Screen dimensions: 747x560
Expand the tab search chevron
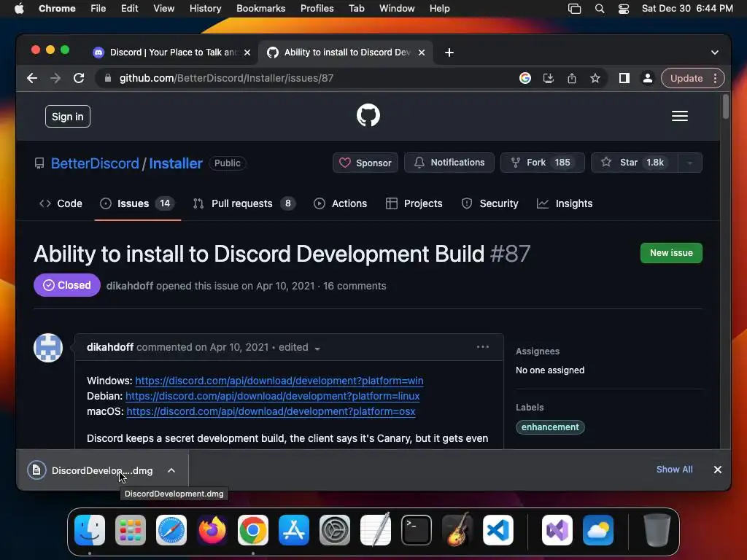(715, 52)
